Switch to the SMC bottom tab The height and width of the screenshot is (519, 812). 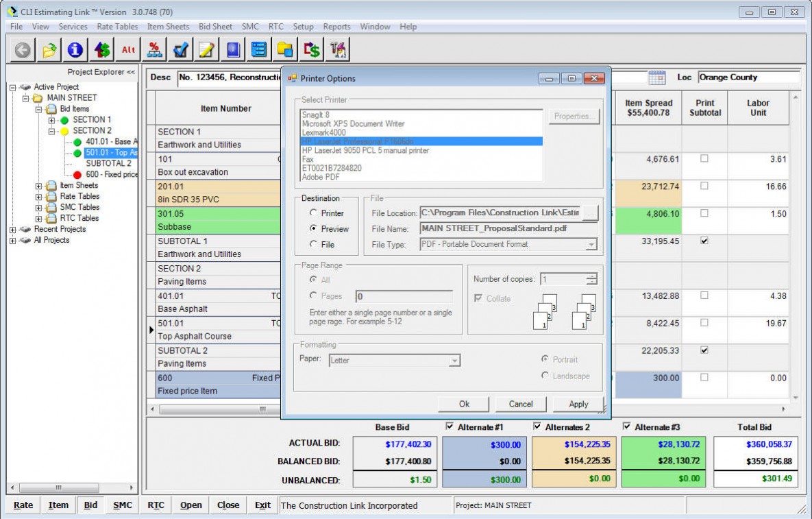122,505
